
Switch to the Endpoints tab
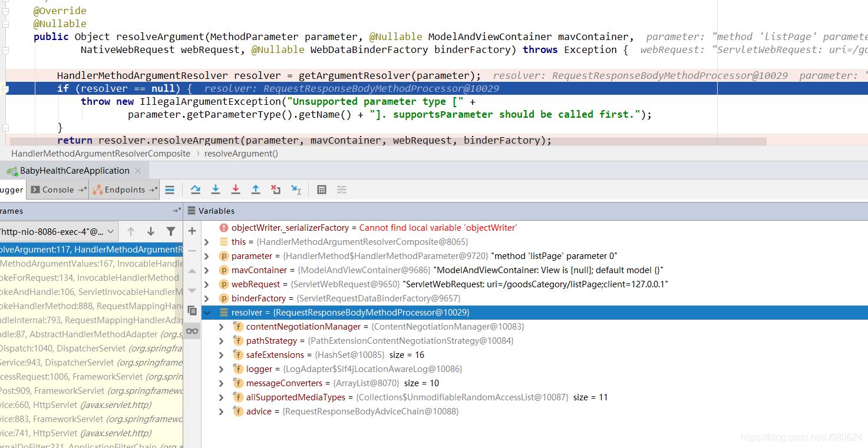click(x=124, y=190)
